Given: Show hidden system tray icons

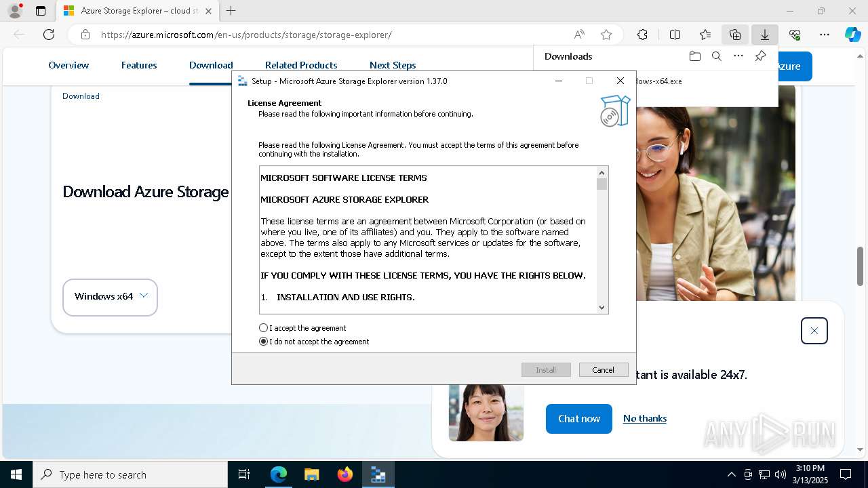Looking at the screenshot, I should point(731,474).
